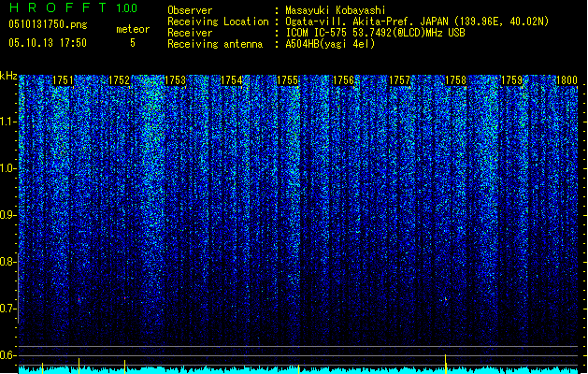588x374 pixels.
Task: Click the meteor label
Action: tap(133, 29)
